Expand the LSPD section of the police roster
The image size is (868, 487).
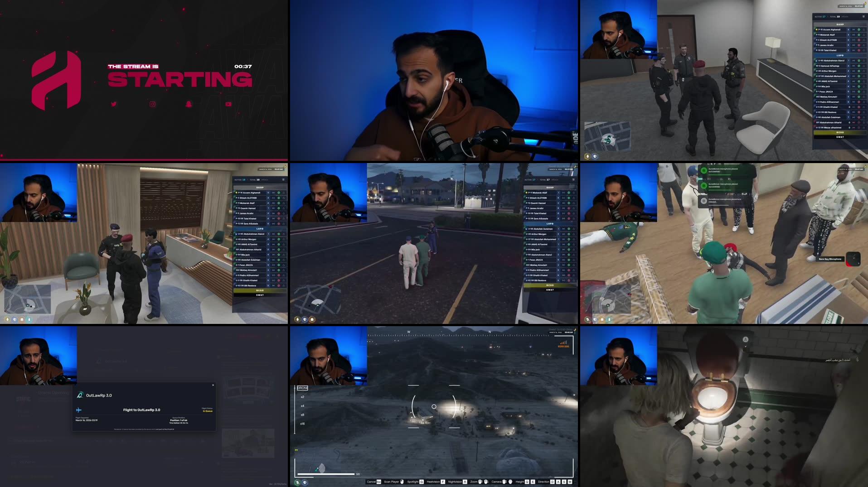[x=841, y=55]
